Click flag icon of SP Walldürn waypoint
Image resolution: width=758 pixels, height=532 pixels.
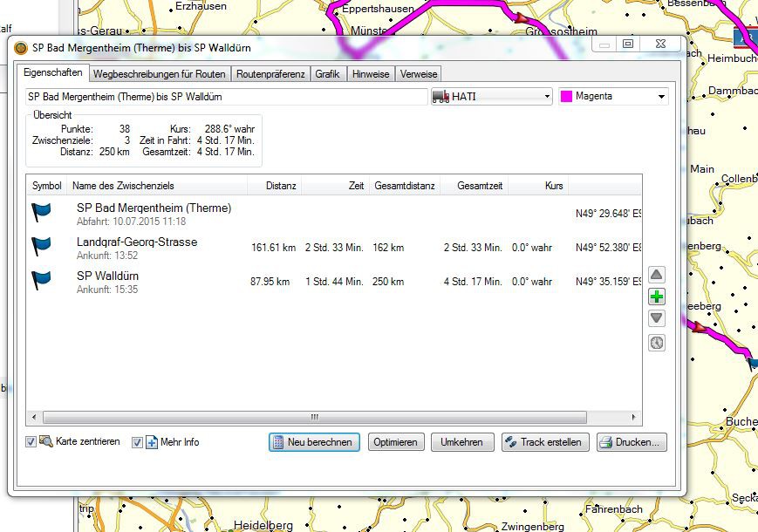click(x=42, y=281)
